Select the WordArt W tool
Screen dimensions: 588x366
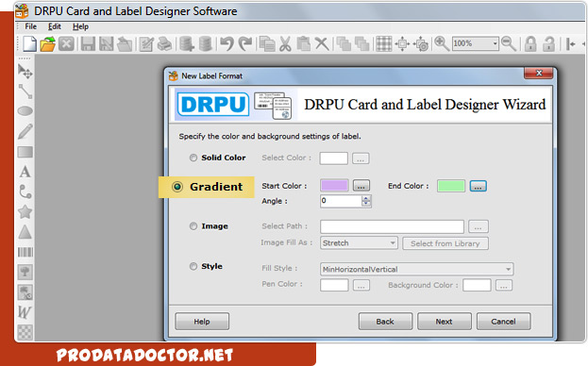tap(25, 312)
